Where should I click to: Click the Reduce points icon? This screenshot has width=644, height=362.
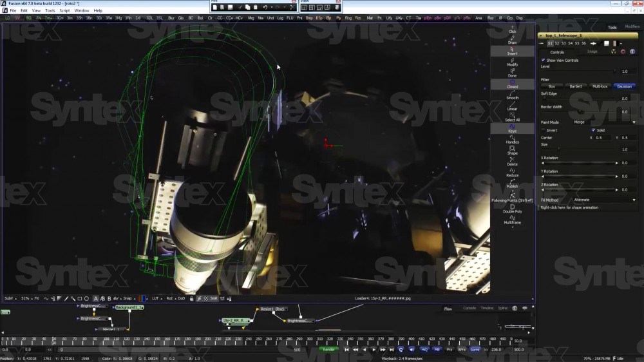(512, 172)
